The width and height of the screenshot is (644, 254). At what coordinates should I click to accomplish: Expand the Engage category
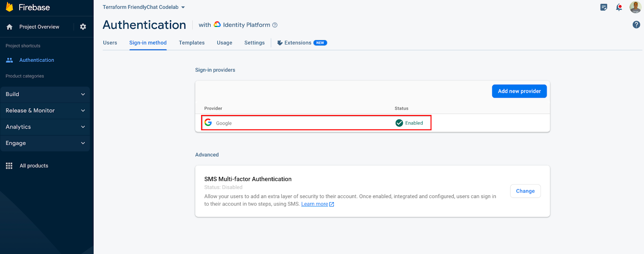[x=45, y=143]
